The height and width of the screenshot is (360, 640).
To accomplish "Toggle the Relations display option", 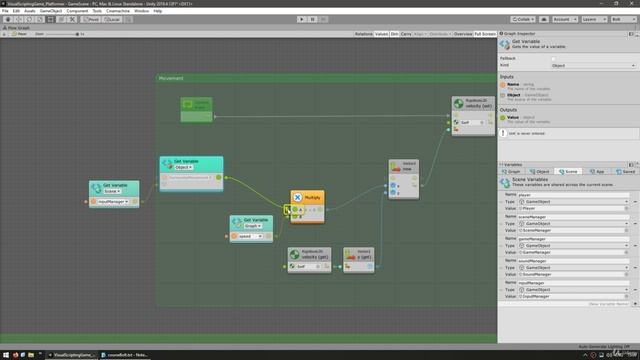I will tap(363, 34).
